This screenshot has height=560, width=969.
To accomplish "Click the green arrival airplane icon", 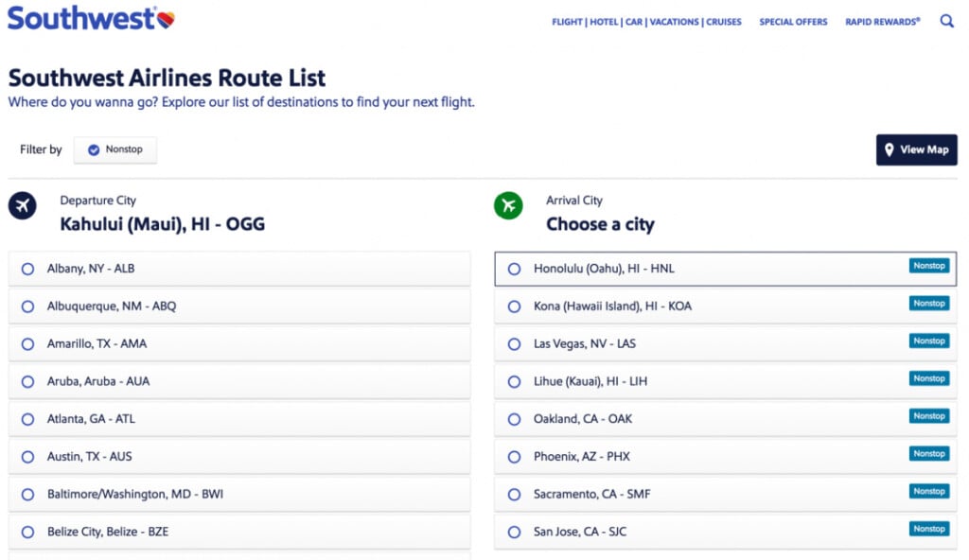I will [x=508, y=205].
